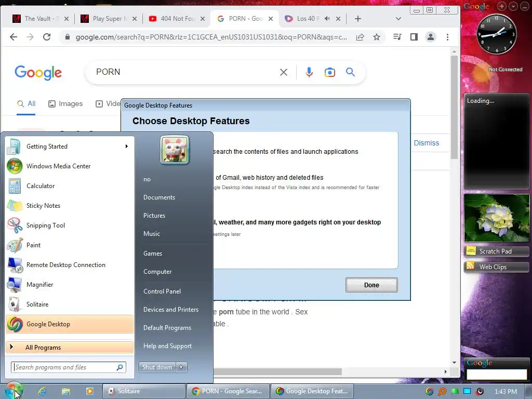Mute the Los 40 tab audio icon

pyautogui.click(x=327, y=19)
